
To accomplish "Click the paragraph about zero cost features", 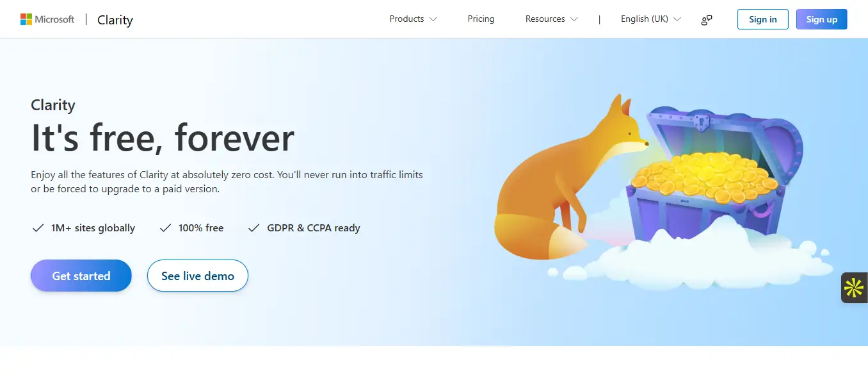I will pos(227,181).
